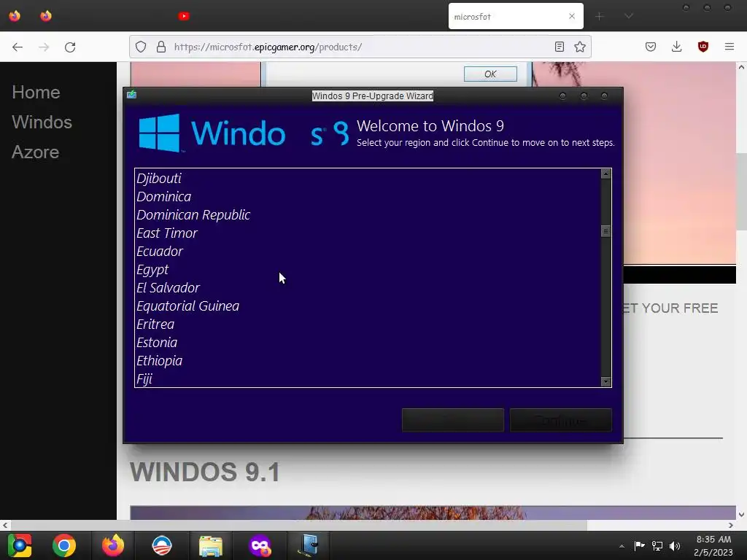
Task: Click page horizontal scrollbar right arrow
Action: coord(731,525)
